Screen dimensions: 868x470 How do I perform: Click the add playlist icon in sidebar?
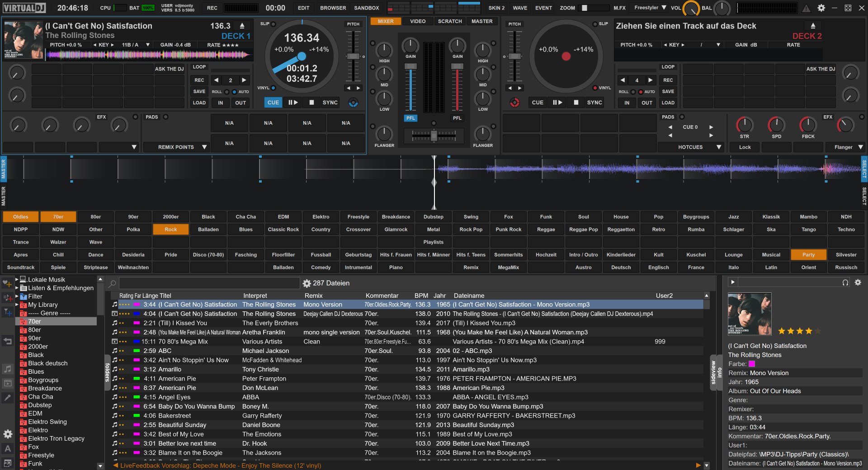(8, 298)
